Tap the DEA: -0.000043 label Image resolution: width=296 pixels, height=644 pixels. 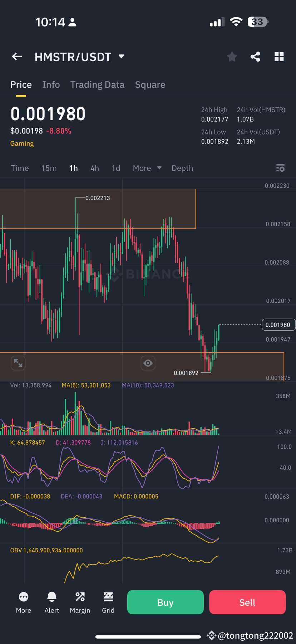pos(82,497)
